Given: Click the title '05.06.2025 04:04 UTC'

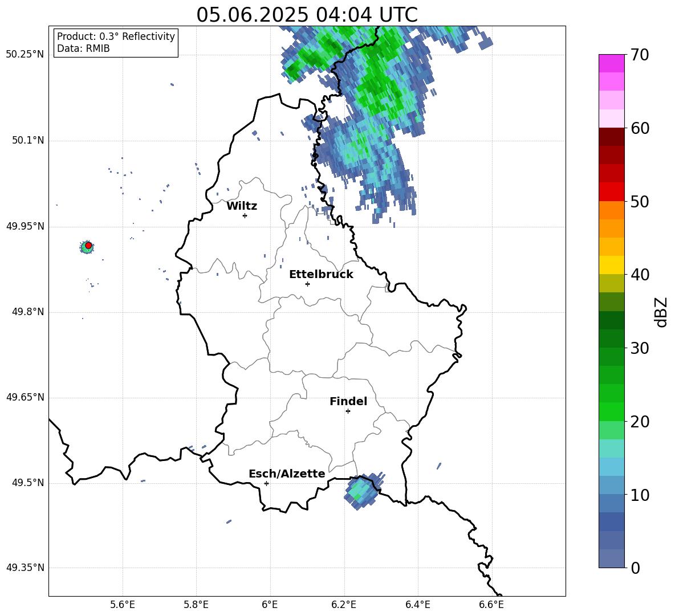Looking at the screenshot, I should coord(307,15).
